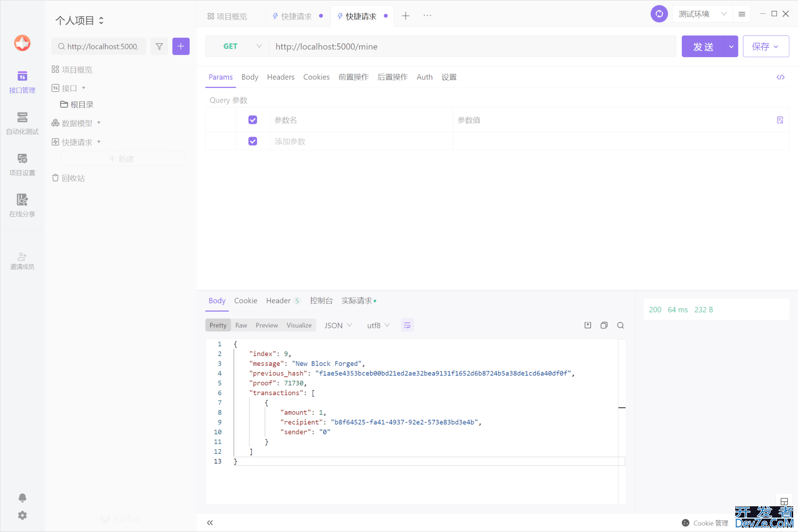
Task: Click the response body vertical scrollbar
Action: [x=622, y=421]
